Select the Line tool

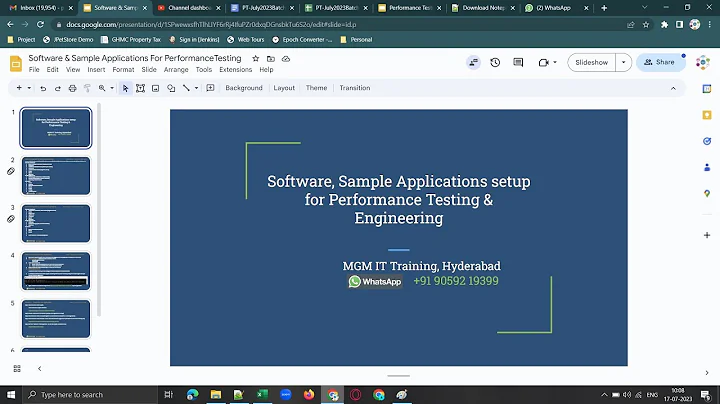pos(186,88)
